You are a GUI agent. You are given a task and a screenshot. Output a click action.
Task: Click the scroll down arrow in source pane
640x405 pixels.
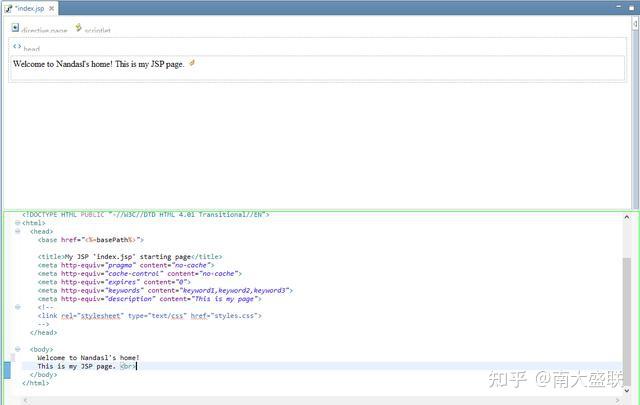click(627, 391)
